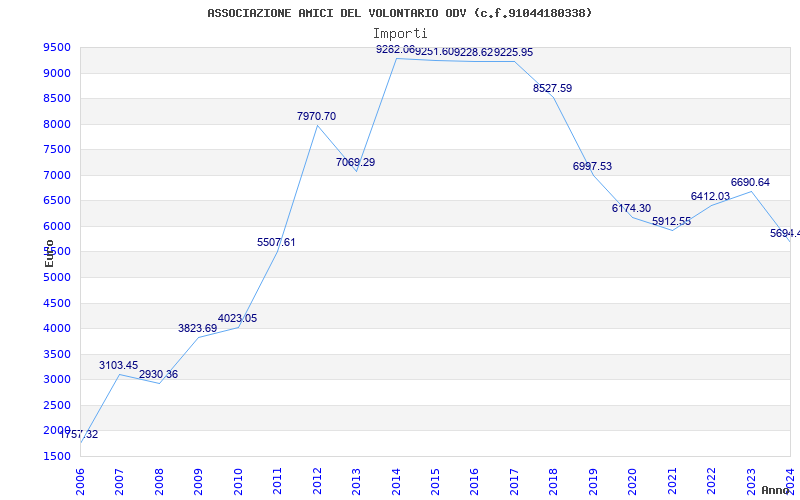Click the x-axis year 2009
This screenshot has width=800, height=500.
pyautogui.click(x=198, y=482)
